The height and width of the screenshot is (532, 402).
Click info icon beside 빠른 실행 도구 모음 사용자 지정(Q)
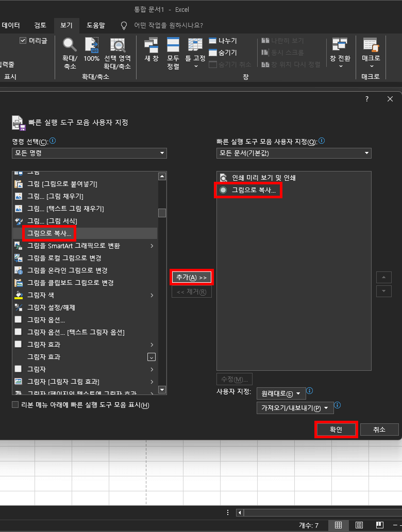[322, 141]
